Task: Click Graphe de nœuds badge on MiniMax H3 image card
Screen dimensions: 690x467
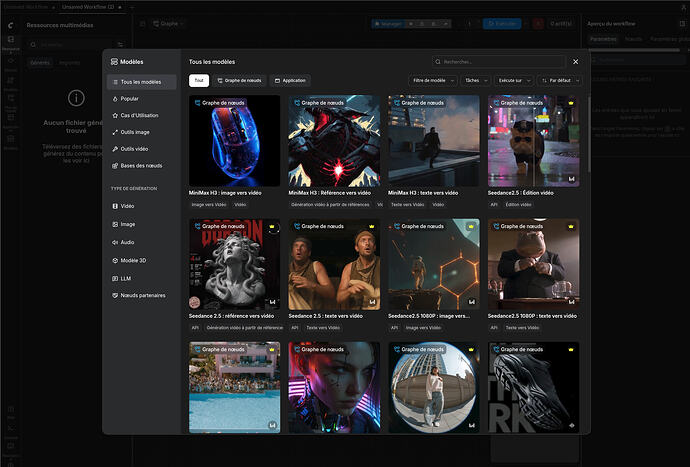Action: click(219, 103)
